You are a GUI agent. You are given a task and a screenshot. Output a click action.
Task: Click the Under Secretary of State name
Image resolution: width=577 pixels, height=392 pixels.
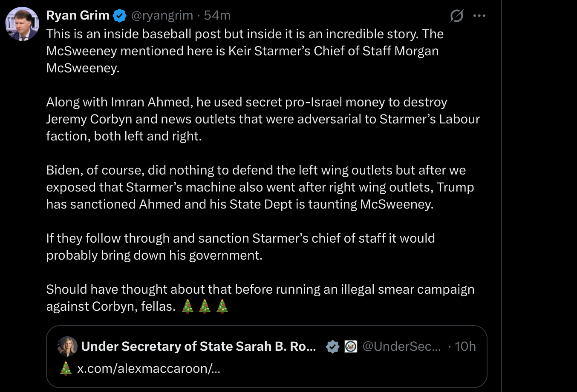(x=199, y=346)
